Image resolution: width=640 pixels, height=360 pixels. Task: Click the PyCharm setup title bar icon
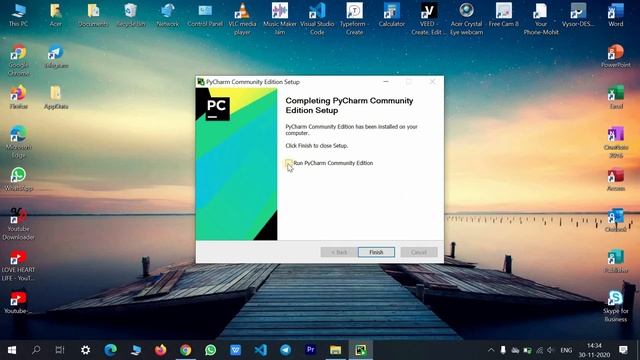point(200,82)
